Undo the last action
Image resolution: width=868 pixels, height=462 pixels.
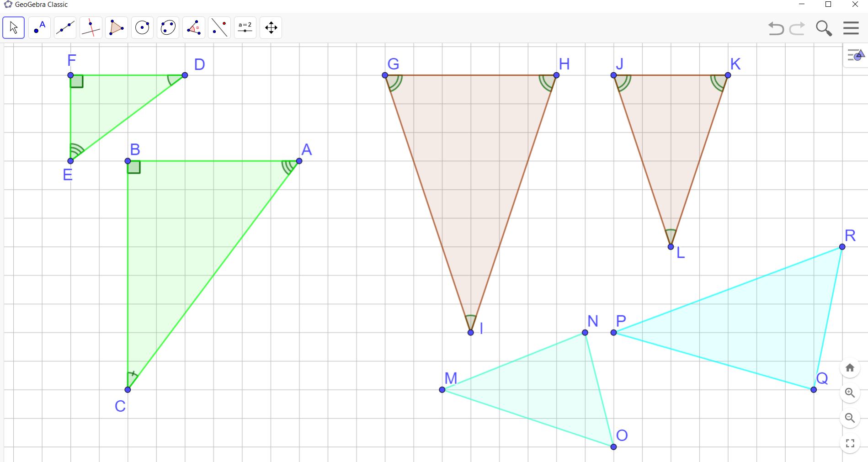[x=776, y=28]
